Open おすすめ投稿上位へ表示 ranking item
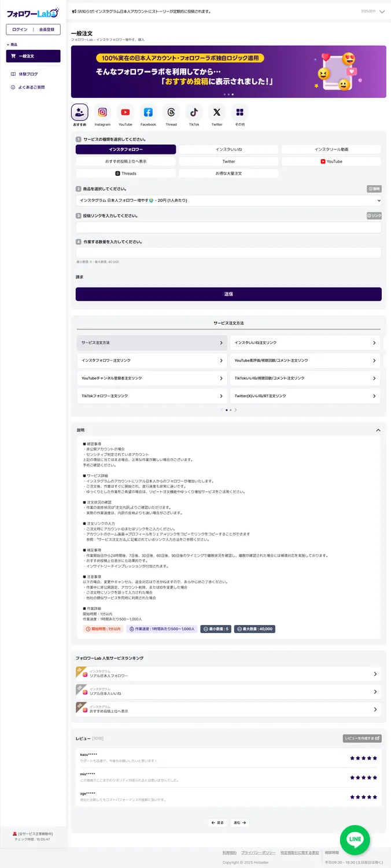The height and width of the screenshot is (868, 391). [x=228, y=709]
